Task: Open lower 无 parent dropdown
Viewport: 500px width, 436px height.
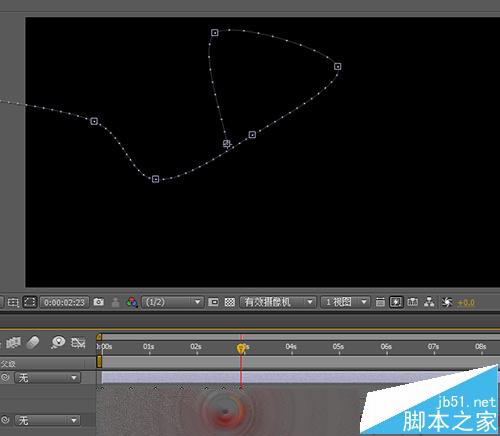Action: 47,420
